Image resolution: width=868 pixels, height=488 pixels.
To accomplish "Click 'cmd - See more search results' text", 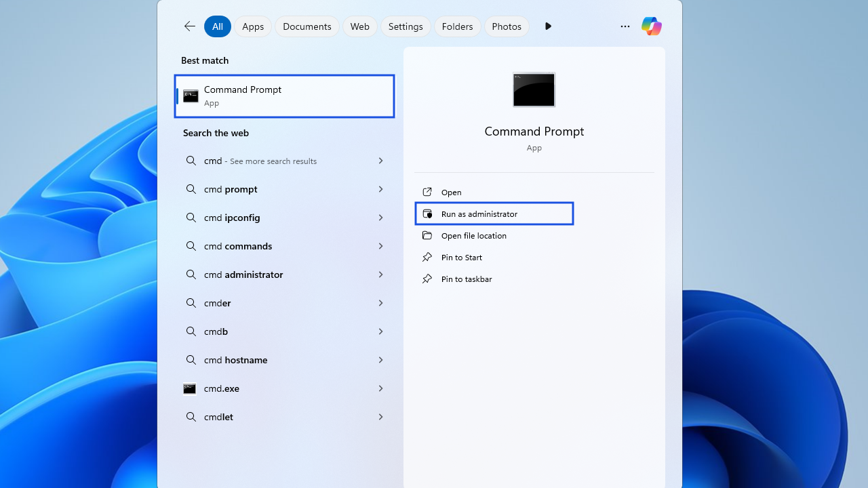I will 260,161.
